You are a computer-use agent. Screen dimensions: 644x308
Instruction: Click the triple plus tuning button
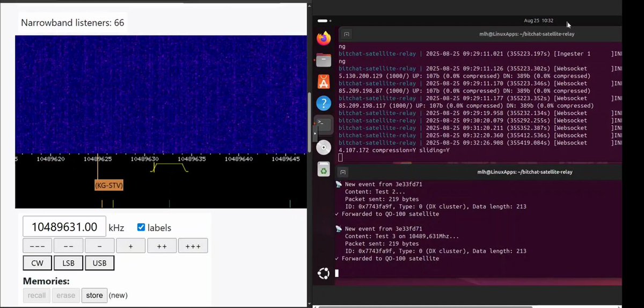pos(193,246)
